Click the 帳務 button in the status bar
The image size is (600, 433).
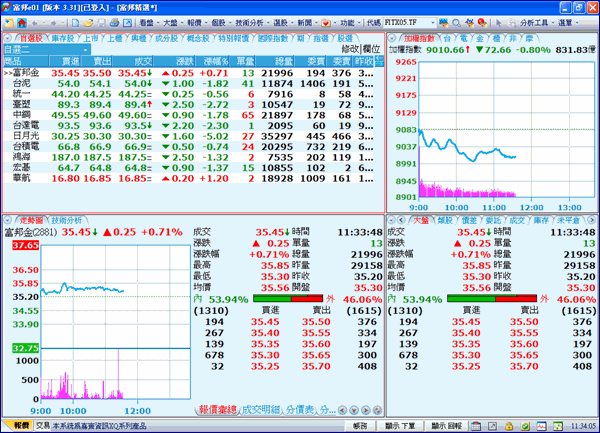[361, 425]
